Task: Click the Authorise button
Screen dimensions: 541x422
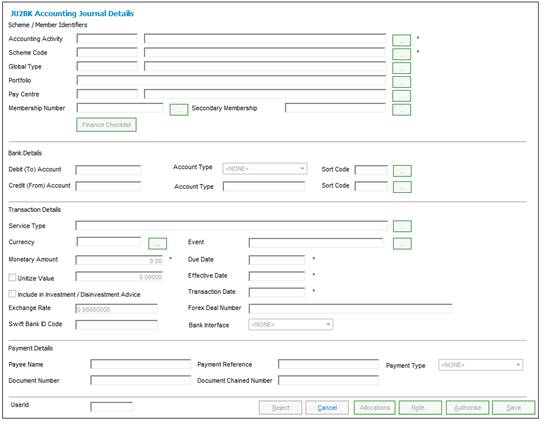Action: [x=468, y=408]
